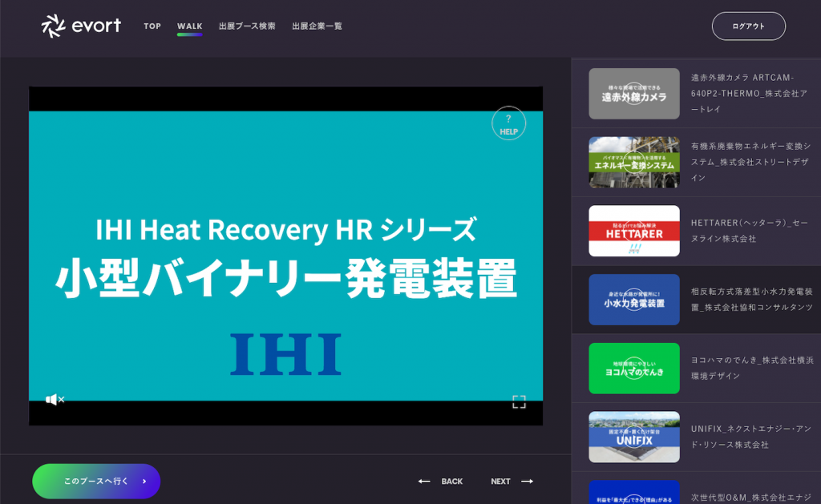Viewport: 821px width, 504px height.
Task: Click このブースへ行く button
Action: [x=96, y=481]
